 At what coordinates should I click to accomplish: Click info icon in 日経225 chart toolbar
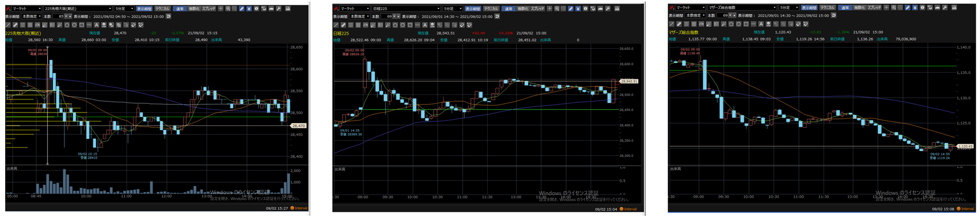point(585,9)
